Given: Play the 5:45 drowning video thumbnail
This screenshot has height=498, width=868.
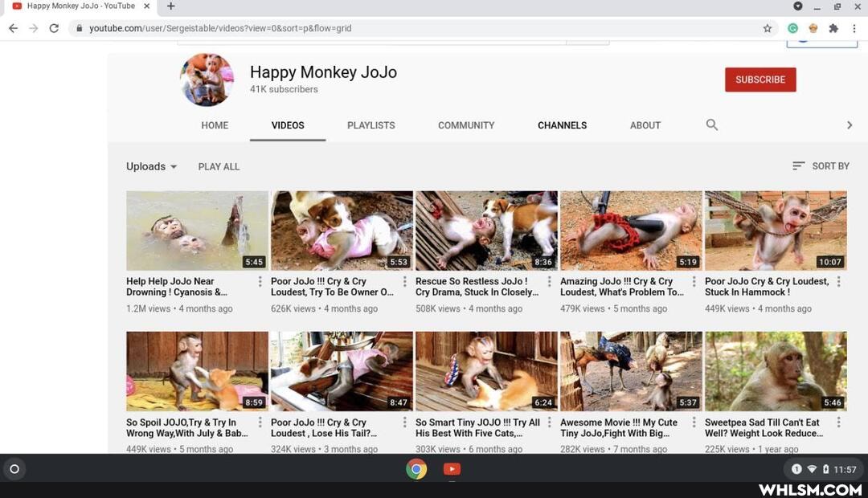Looking at the screenshot, I should [x=197, y=231].
